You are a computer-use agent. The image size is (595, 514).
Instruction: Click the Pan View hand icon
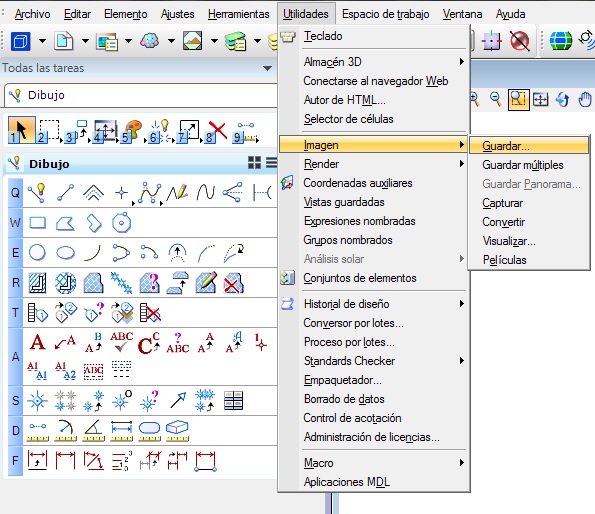click(585, 100)
